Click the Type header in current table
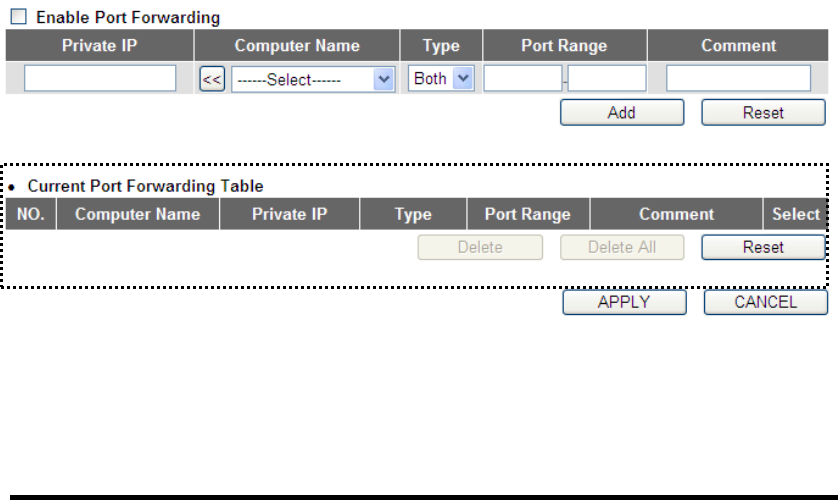This screenshot has width=838, height=500. pyautogui.click(x=413, y=214)
